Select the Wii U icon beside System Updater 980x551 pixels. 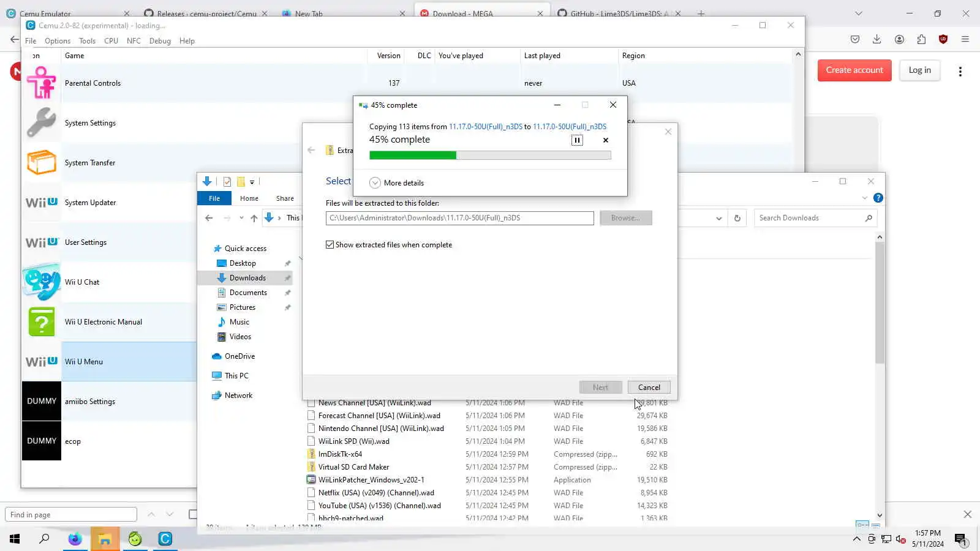[42, 202]
